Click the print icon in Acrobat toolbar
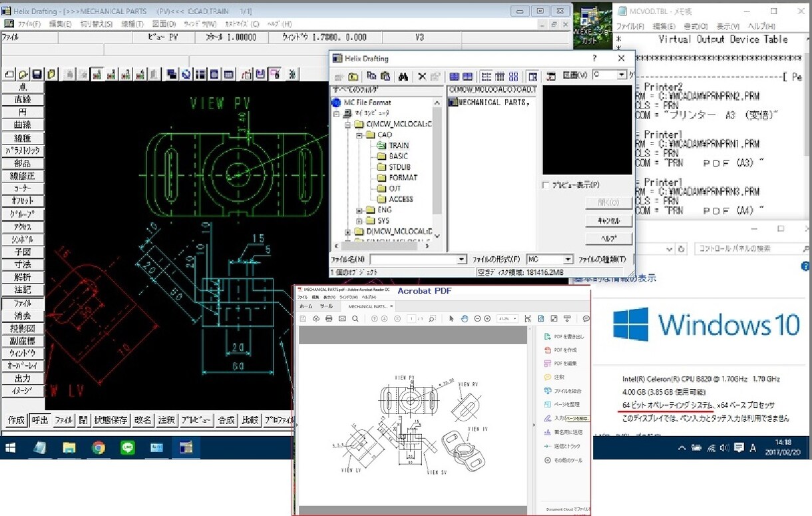Screen dimensions: 812x516 (x=329, y=319)
